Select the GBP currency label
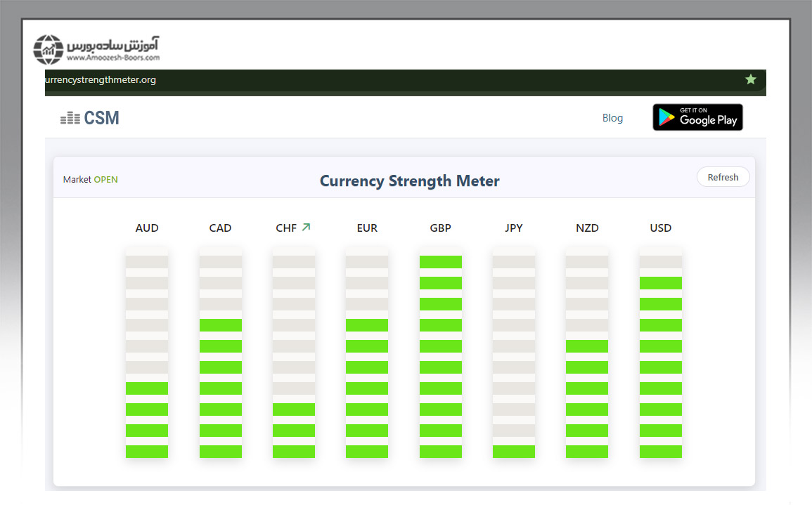This screenshot has width=812, height=505. pyautogui.click(x=440, y=228)
